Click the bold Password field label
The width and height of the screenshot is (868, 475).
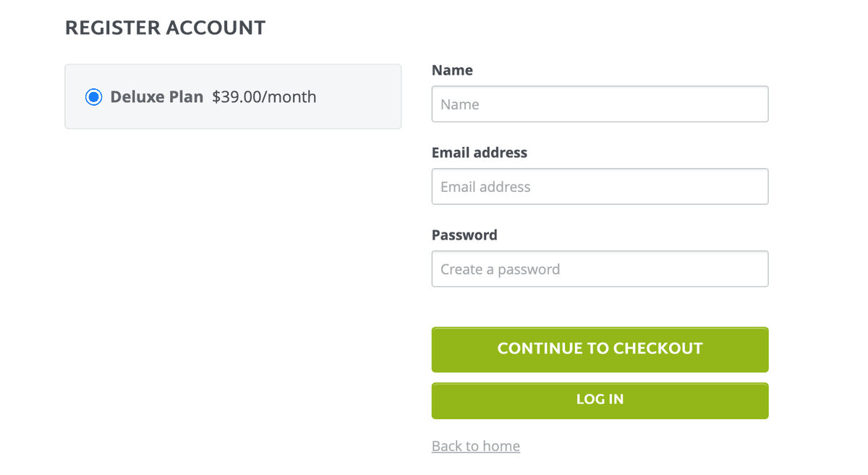click(464, 235)
